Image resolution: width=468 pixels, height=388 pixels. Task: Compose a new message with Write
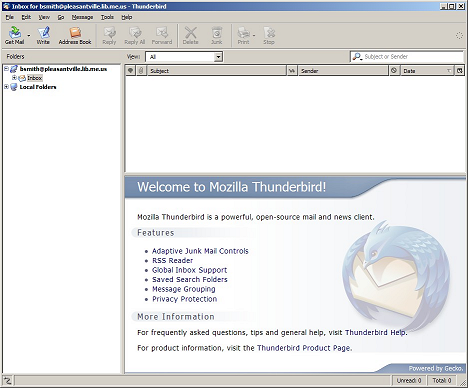coord(43,35)
